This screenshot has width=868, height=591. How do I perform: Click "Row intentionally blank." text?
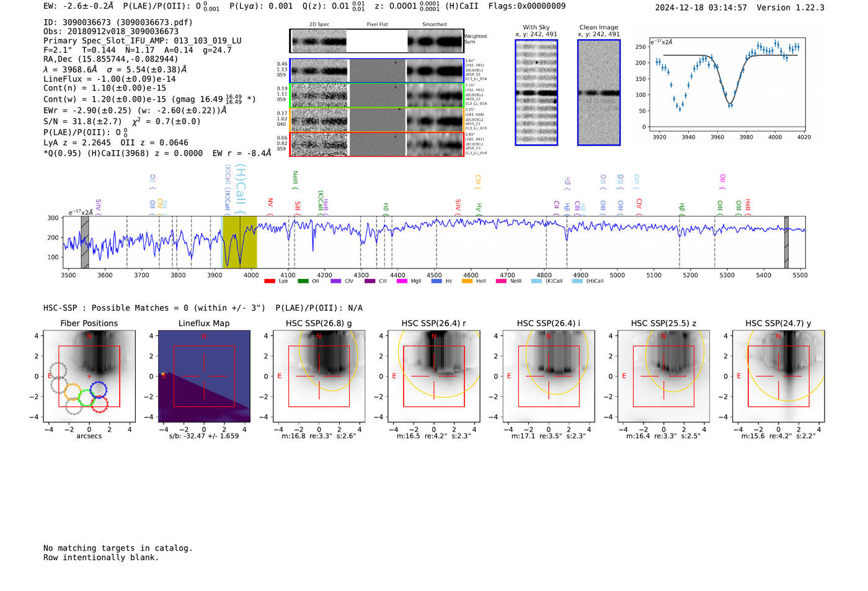[x=101, y=558]
